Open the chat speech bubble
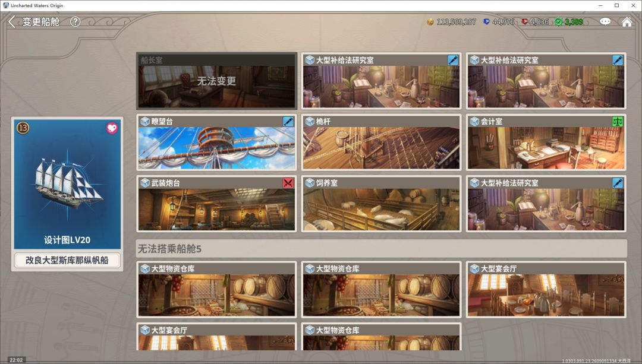 [x=605, y=22]
